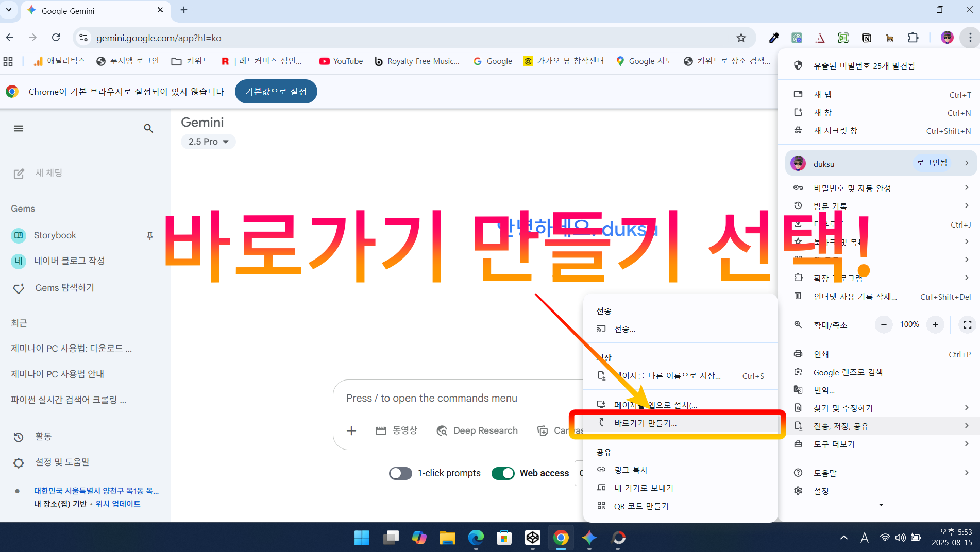Viewport: 980px width, 552px height.
Task: Click the Gemini search magnifier icon
Action: [x=148, y=128]
